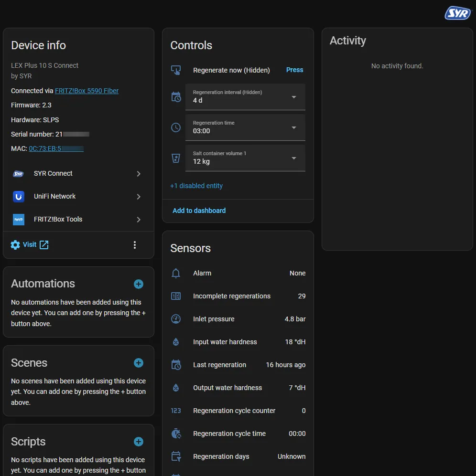Viewport: 476px width, 476px height.
Task: Open the SYR Connect integration entry
Action: [x=78, y=174]
